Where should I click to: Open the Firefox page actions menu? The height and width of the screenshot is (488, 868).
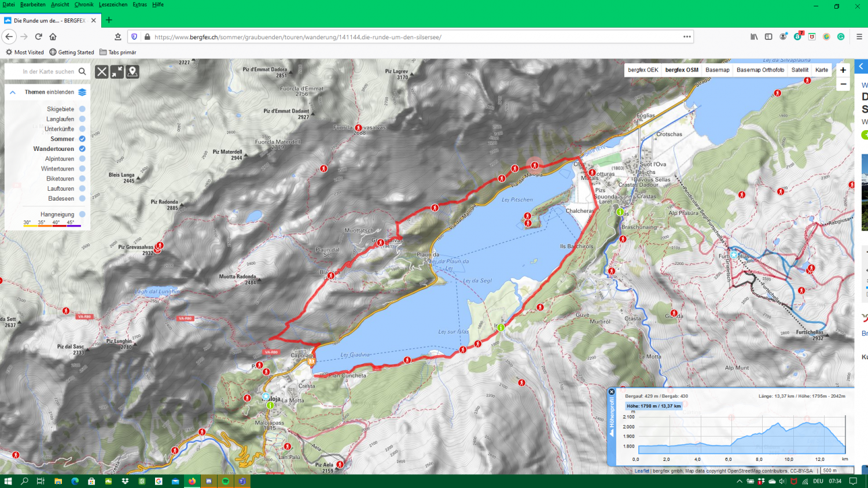coord(687,36)
